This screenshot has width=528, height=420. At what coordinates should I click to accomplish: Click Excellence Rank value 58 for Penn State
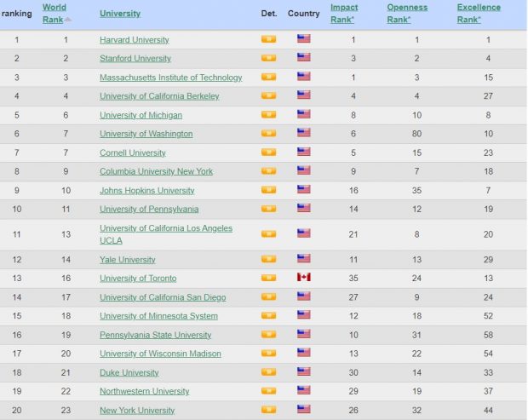tap(488, 335)
